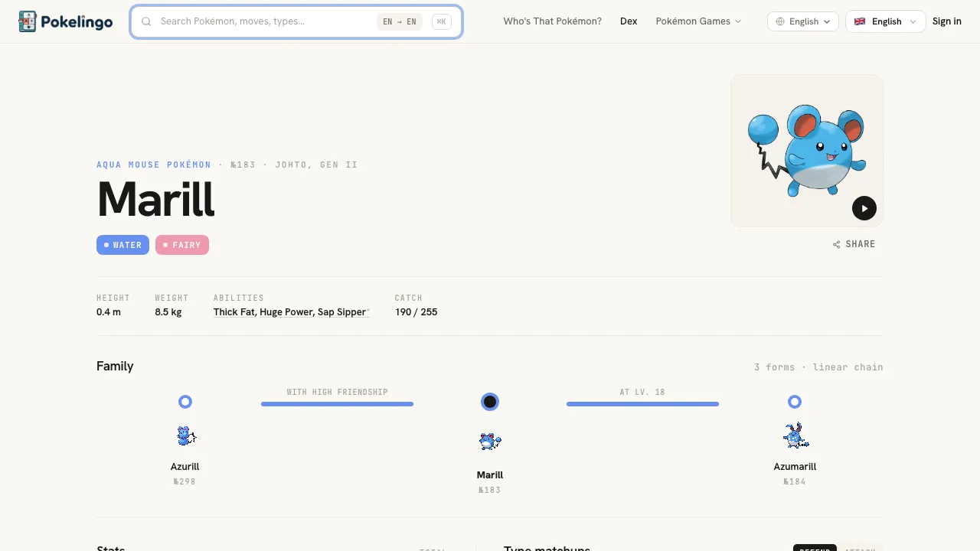980x551 pixels.
Task: Click the Family section heading
Action: [115, 367]
